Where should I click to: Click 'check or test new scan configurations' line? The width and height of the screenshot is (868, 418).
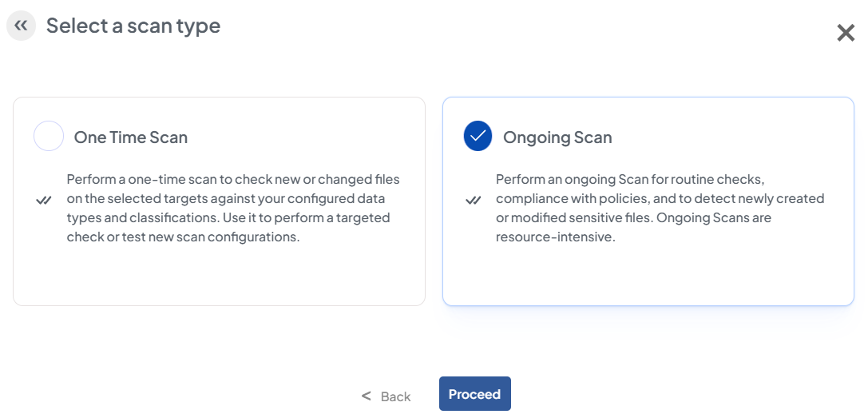pos(183,237)
